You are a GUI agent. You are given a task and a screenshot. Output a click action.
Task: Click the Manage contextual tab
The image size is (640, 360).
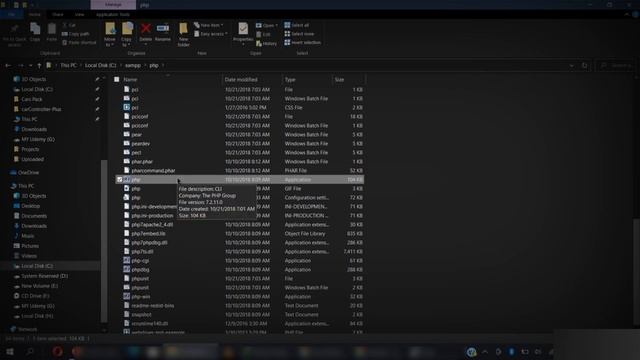113,5
